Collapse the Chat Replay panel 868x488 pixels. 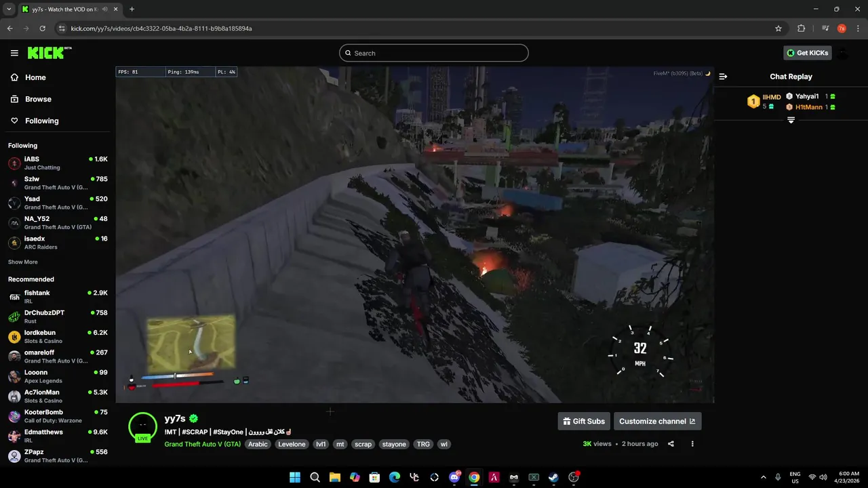click(x=723, y=77)
